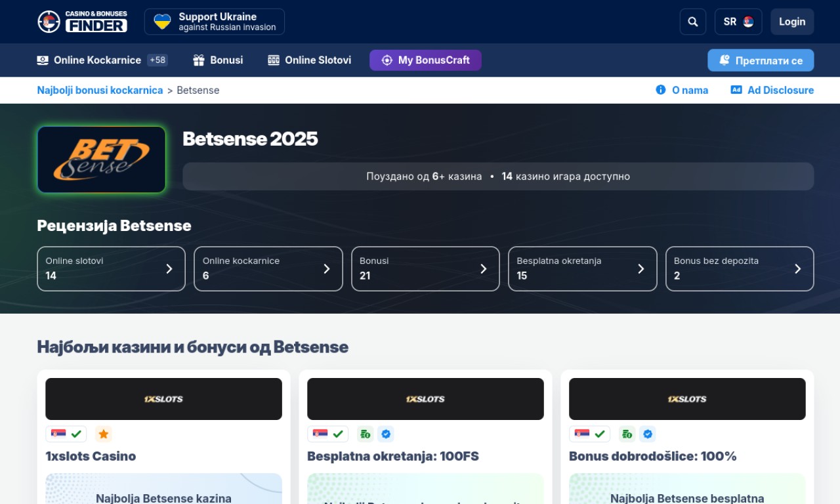Image resolution: width=840 pixels, height=504 pixels.
Task: Click the gift icon beside Bonusi
Action: [199, 60]
